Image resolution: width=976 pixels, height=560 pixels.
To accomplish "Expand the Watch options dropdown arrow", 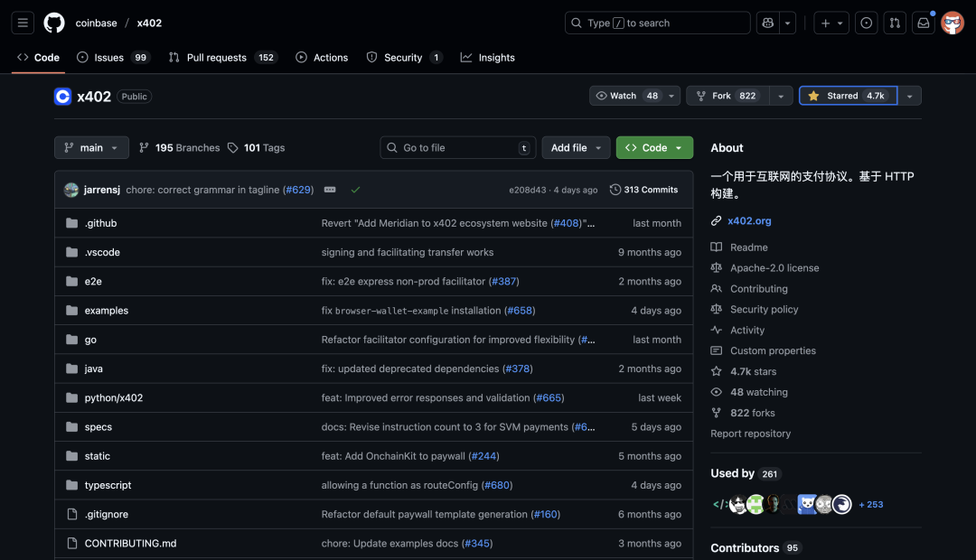I will click(x=671, y=96).
